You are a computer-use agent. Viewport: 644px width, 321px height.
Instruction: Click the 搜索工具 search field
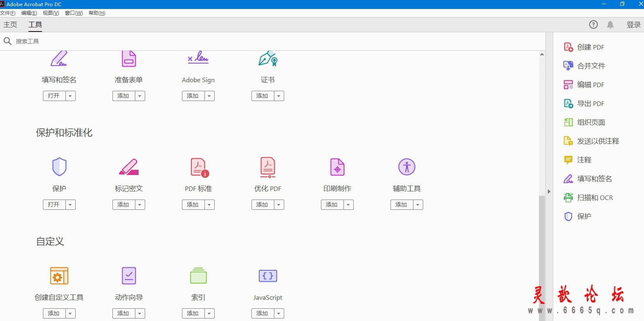pos(273,41)
